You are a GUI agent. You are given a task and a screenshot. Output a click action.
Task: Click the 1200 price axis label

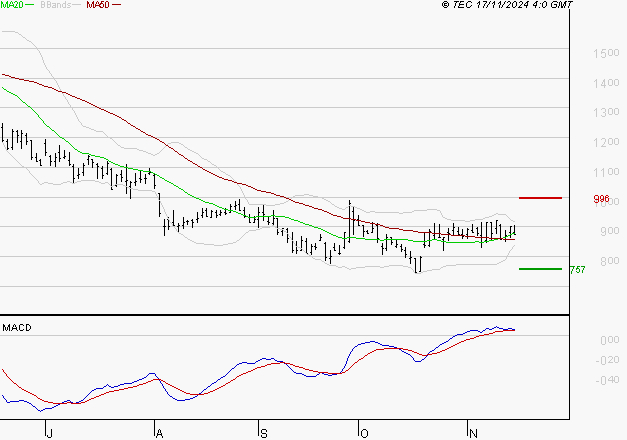(x=606, y=142)
